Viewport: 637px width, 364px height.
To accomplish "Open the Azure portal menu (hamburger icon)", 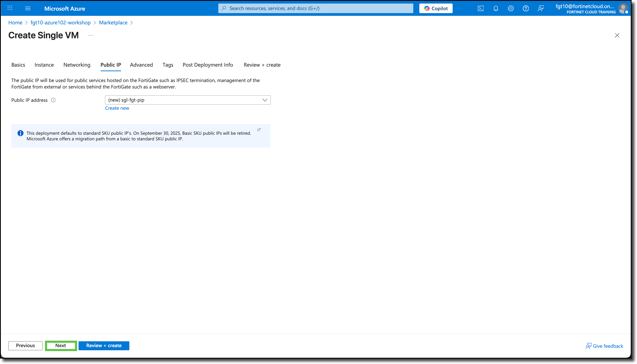I will (28, 8).
